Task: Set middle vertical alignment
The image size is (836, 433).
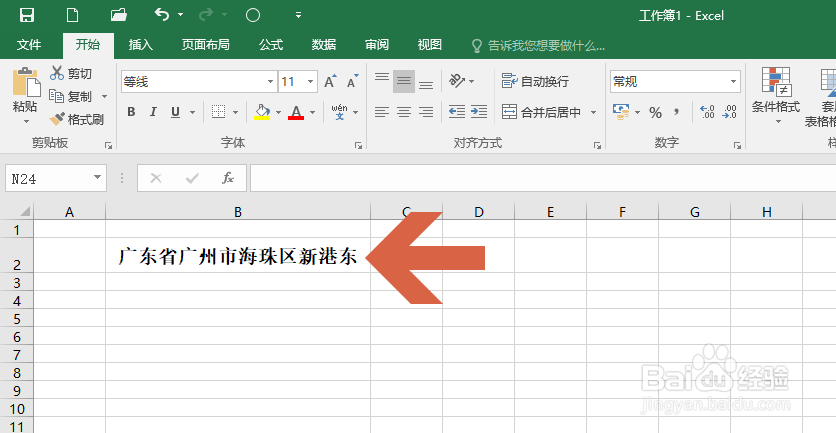Action: (x=404, y=82)
